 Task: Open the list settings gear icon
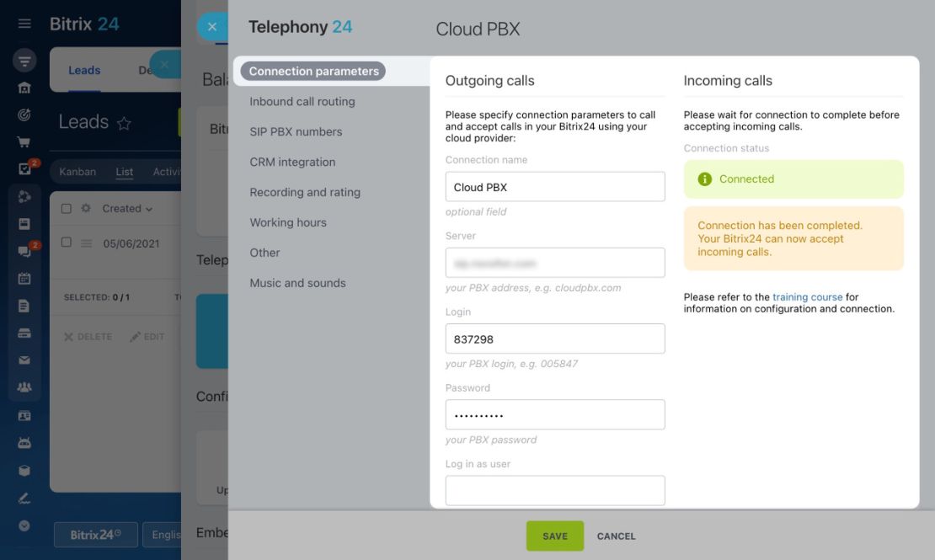click(x=86, y=208)
